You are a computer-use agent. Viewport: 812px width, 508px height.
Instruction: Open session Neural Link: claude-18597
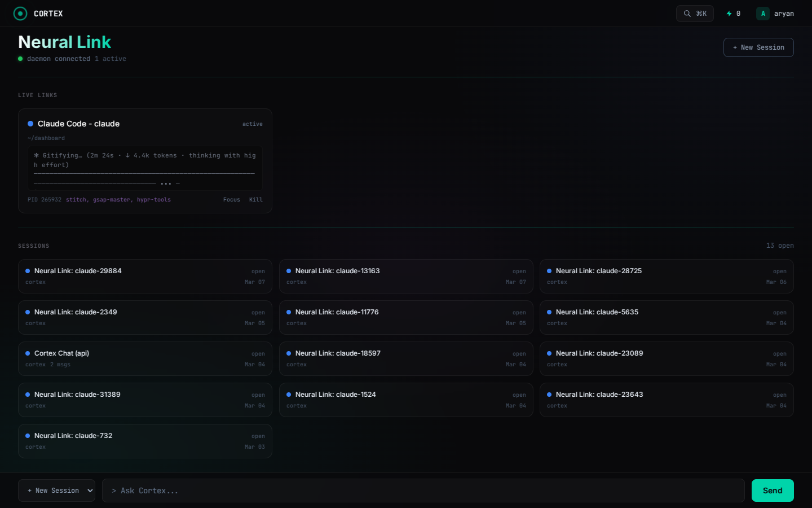tap(406, 358)
